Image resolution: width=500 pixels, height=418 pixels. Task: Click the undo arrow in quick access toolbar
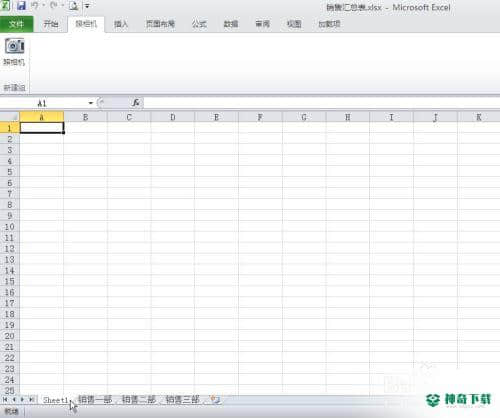pyautogui.click(x=35, y=5)
